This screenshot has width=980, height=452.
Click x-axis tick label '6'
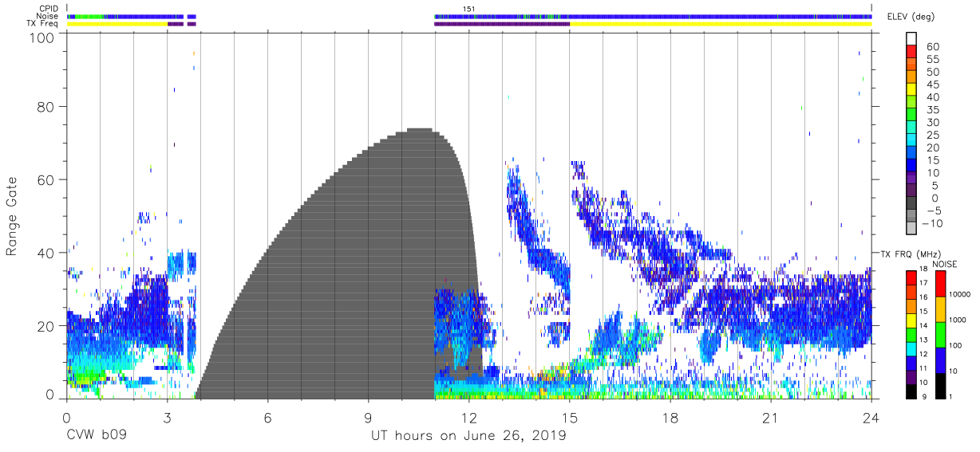268,418
